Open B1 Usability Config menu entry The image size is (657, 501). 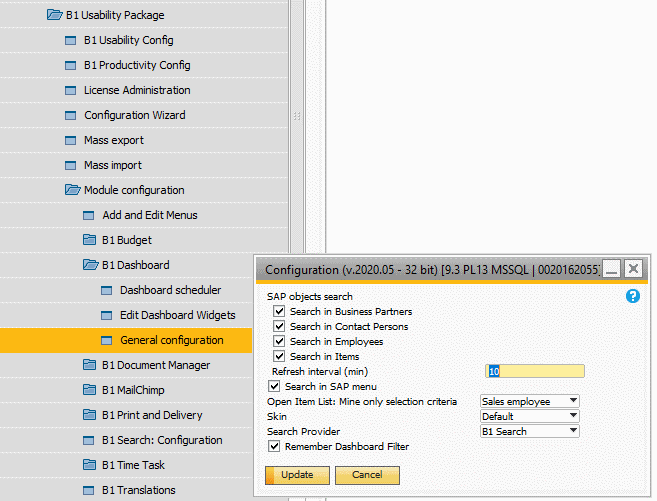[129, 40]
